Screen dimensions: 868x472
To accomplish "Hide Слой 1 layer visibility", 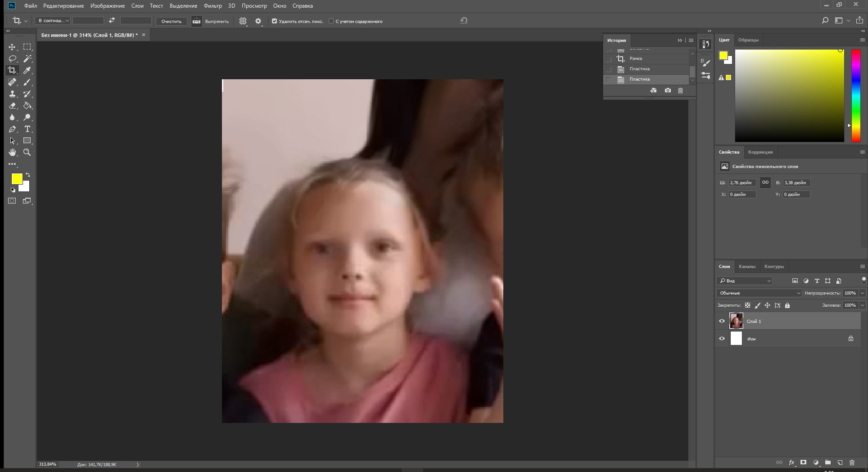I will 722,321.
